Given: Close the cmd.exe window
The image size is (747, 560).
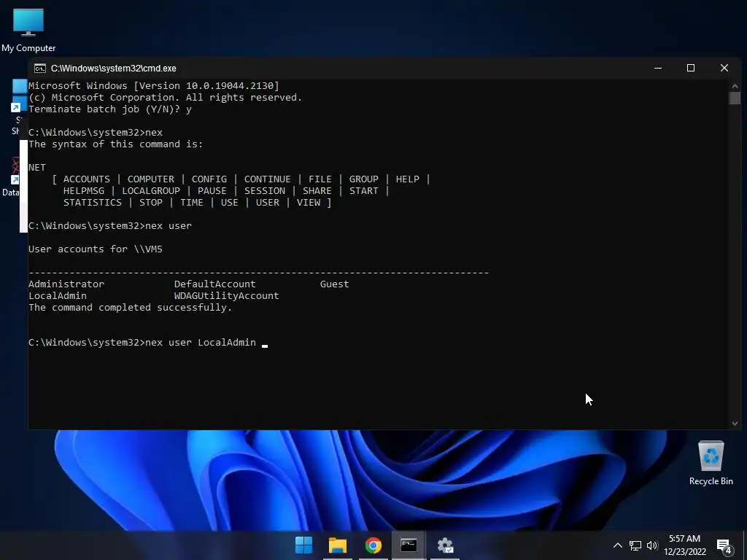Looking at the screenshot, I should tap(724, 68).
